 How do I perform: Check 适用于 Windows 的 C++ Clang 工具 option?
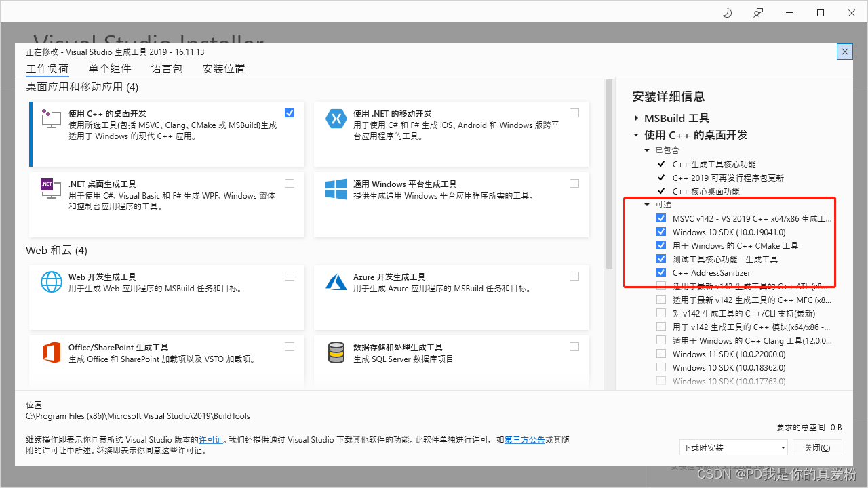click(x=661, y=340)
